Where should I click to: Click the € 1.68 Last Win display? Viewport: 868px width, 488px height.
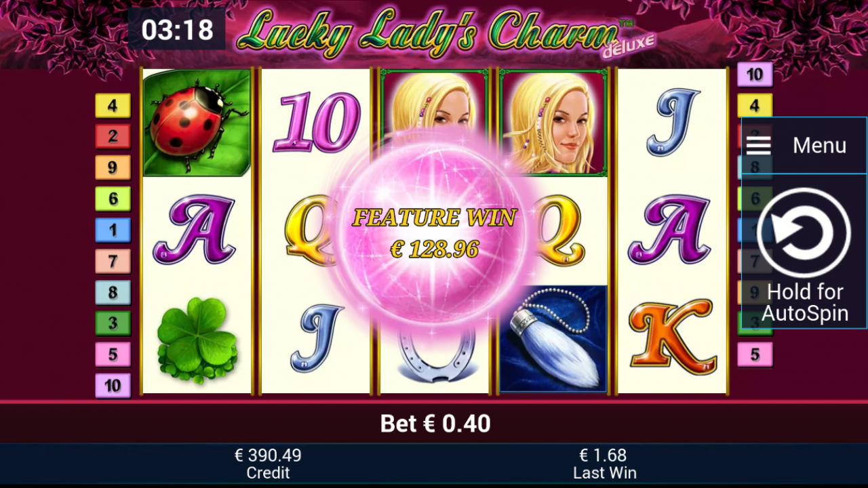pos(603,464)
